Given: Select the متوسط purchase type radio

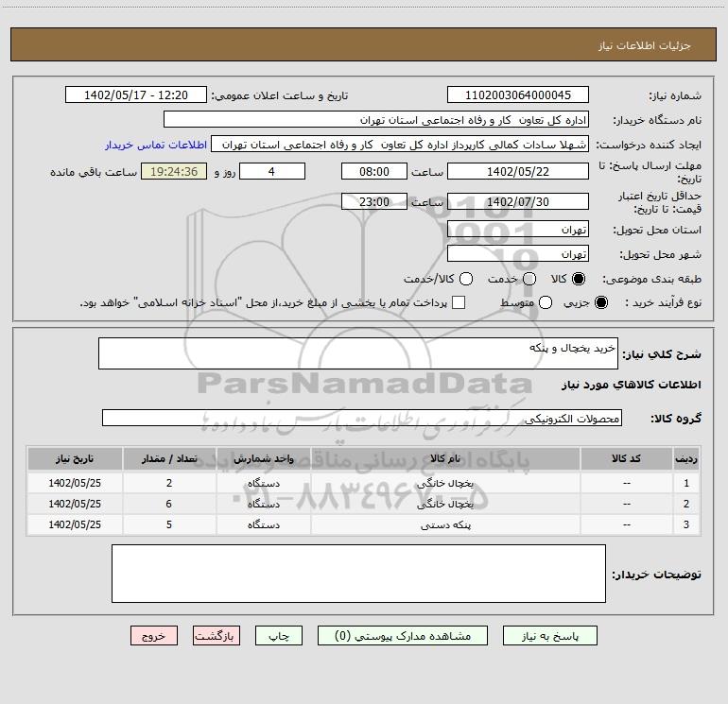Looking at the screenshot, I should (x=546, y=302).
